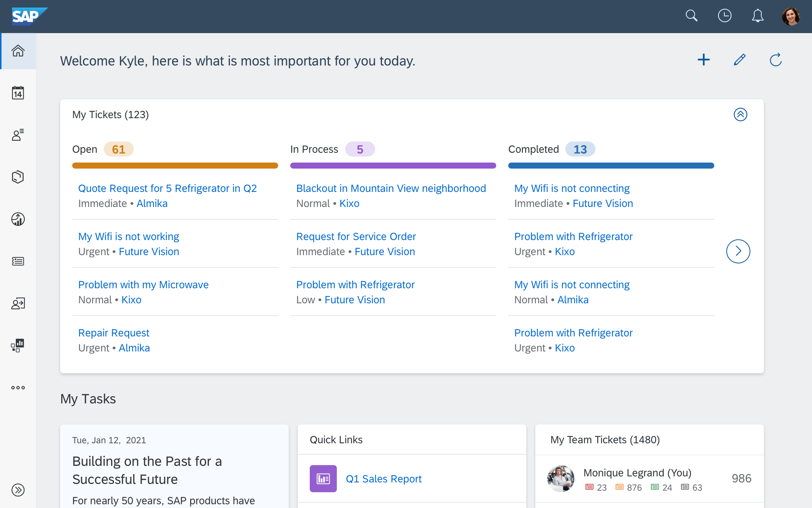Click the orange Open status bar
This screenshot has height=508, width=812.
tap(175, 166)
